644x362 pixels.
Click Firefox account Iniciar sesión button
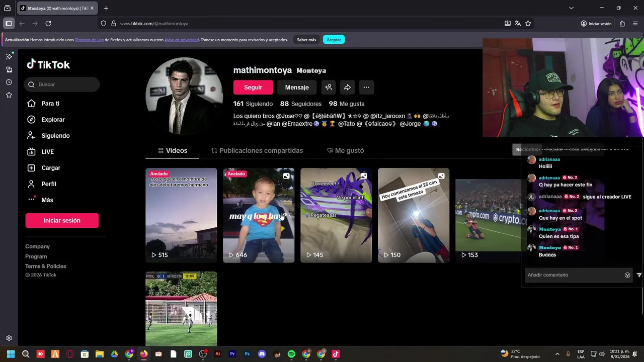tap(596, 24)
